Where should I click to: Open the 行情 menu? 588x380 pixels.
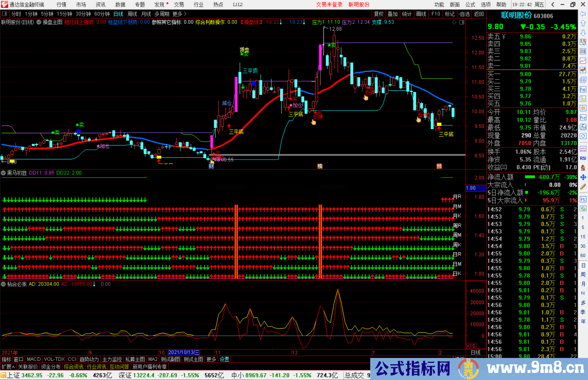pyautogui.click(x=62, y=5)
